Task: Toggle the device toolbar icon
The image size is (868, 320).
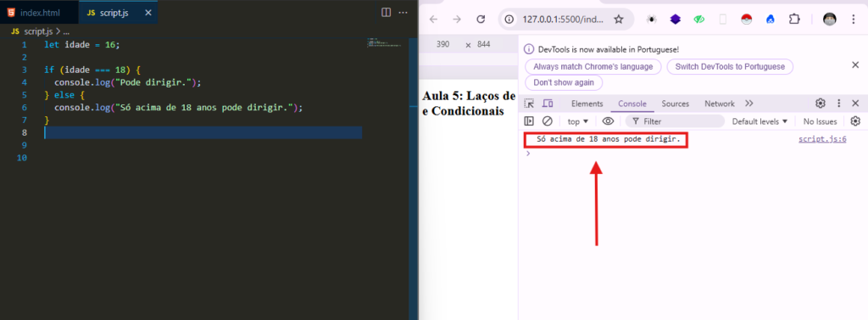Action: coord(548,104)
